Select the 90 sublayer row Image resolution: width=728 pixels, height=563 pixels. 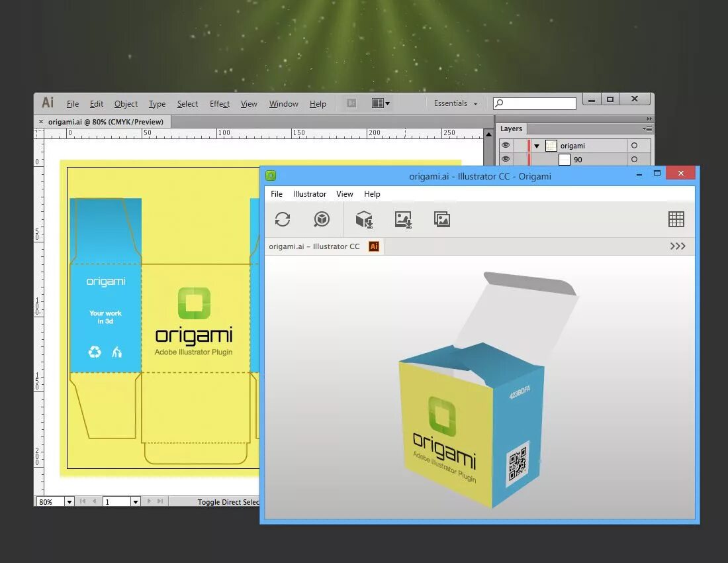(x=574, y=160)
